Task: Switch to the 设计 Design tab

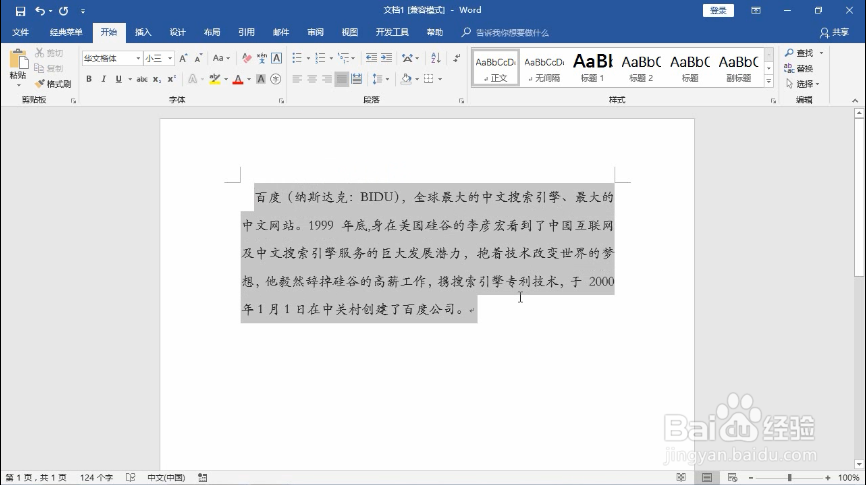Action: tap(177, 32)
